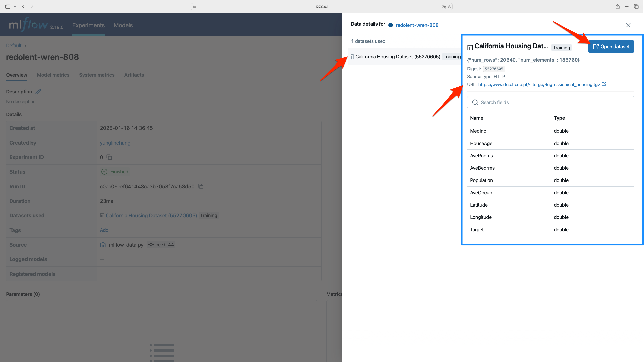Click the Training tag beside dataset title
Viewport: 644px width, 362px height.
pos(561,48)
